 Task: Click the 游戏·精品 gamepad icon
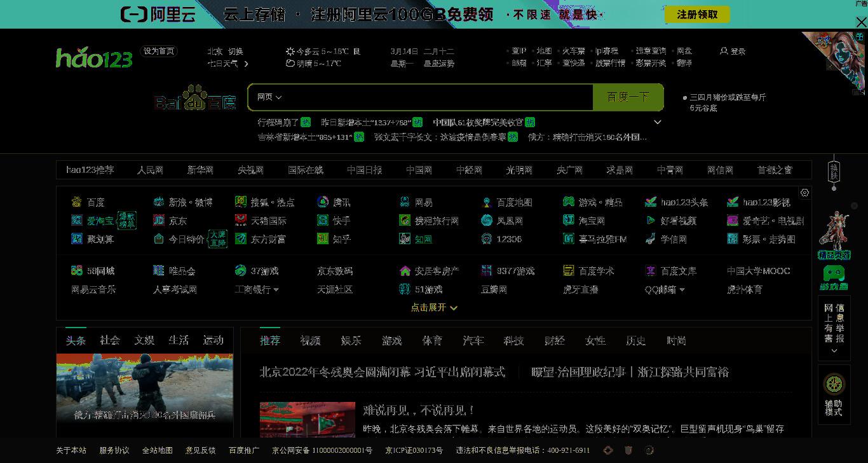[x=569, y=202]
